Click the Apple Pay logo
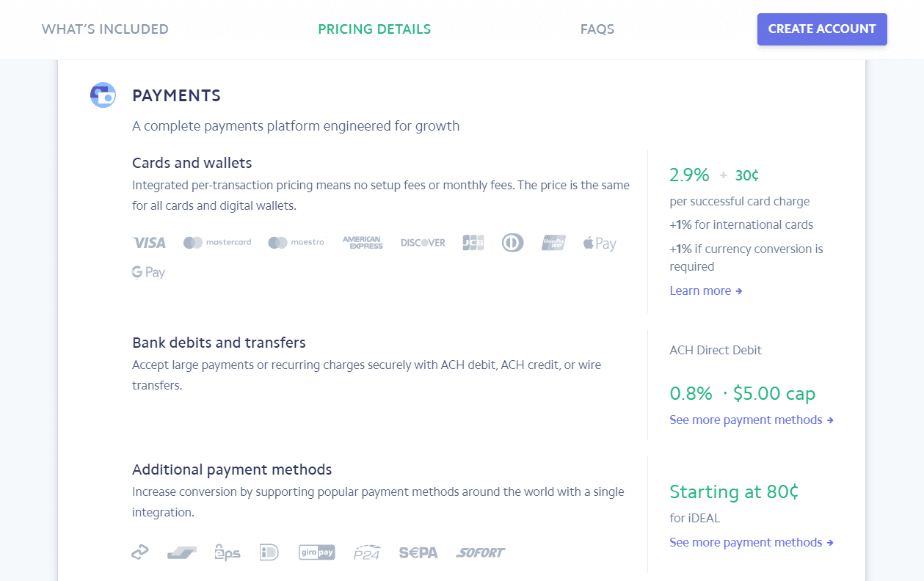 (600, 244)
